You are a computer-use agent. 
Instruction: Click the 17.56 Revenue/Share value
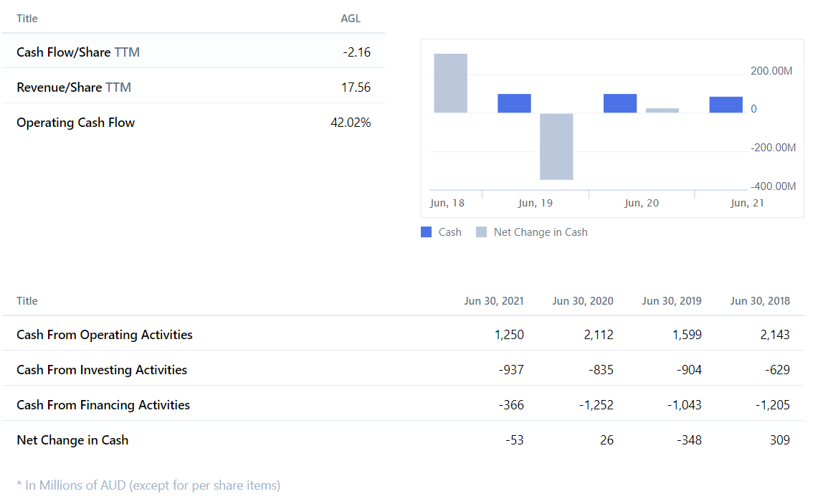coord(356,87)
